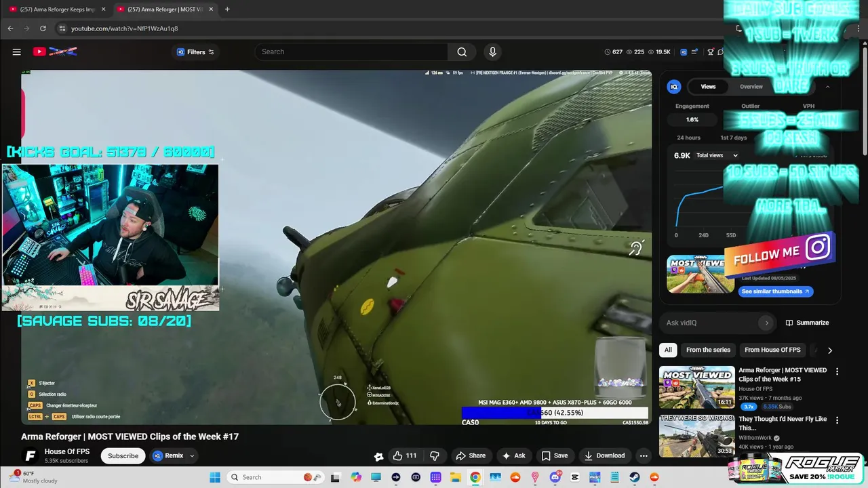Go to the YouTube home logo

[x=55, y=52]
